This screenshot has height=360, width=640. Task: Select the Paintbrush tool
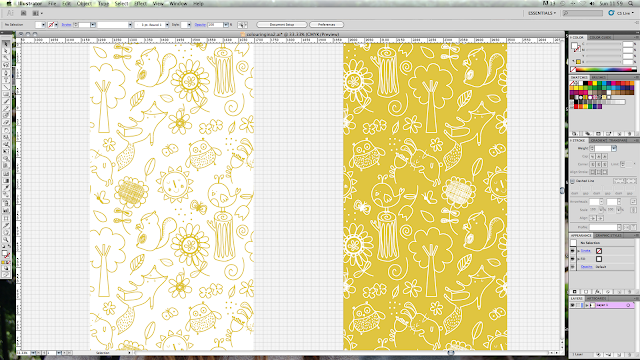tap(6, 101)
